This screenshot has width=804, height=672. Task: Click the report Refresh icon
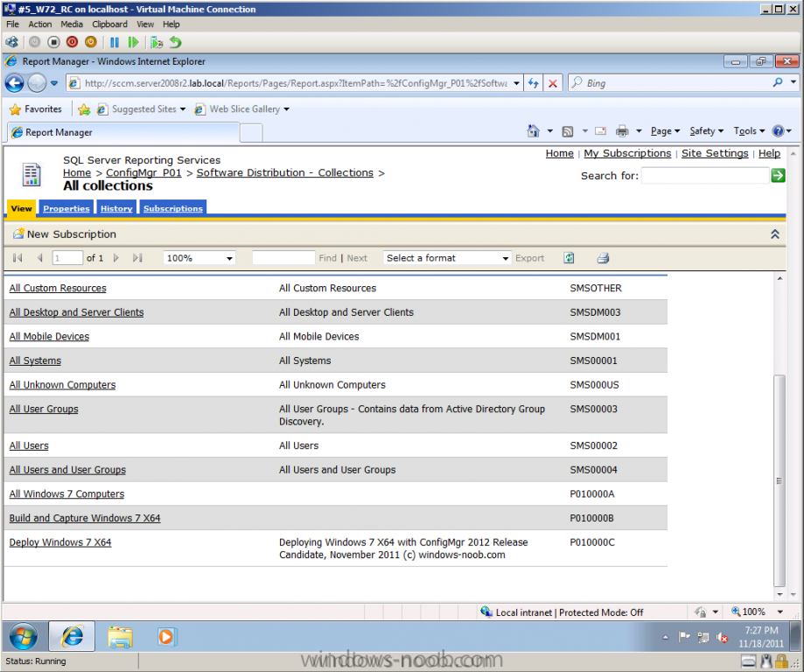(570, 258)
